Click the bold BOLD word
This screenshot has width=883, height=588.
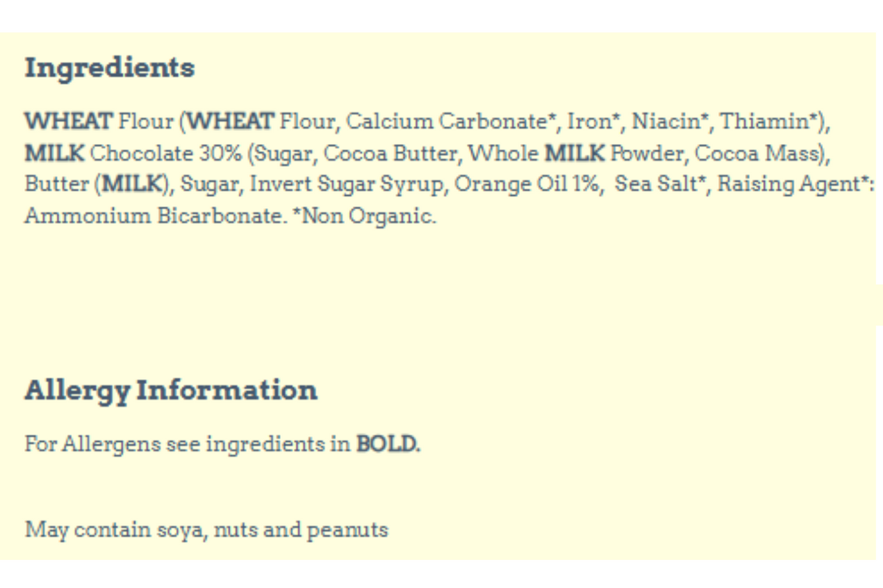point(388,444)
